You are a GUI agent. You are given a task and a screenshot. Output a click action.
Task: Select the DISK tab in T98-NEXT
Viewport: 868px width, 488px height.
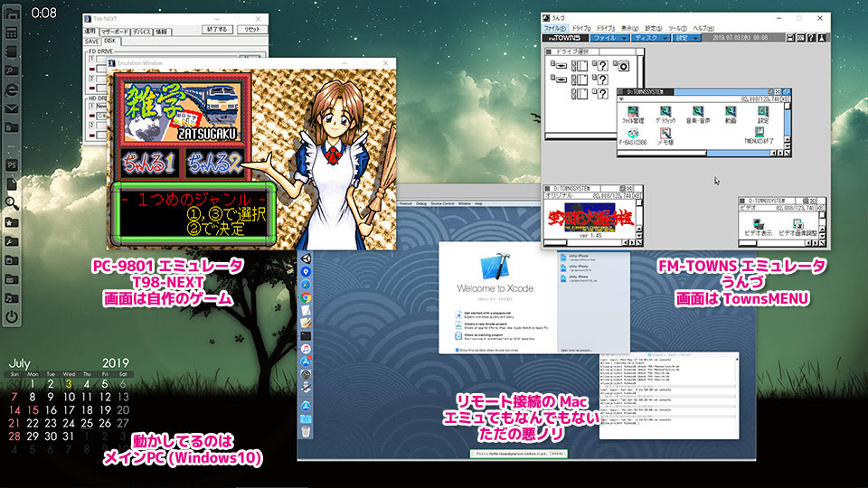point(110,41)
